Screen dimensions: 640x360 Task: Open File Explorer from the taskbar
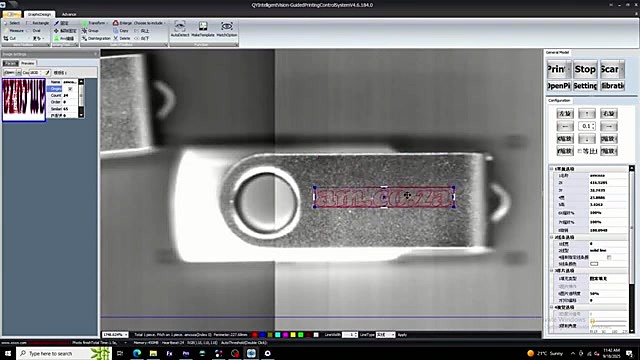pyautogui.click(x=153, y=353)
